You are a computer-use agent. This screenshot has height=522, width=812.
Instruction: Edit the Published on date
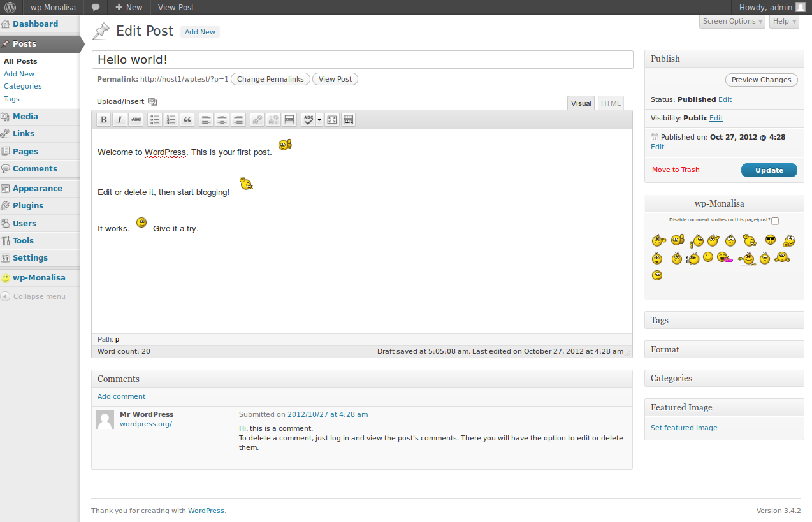click(x=657, y=147)
